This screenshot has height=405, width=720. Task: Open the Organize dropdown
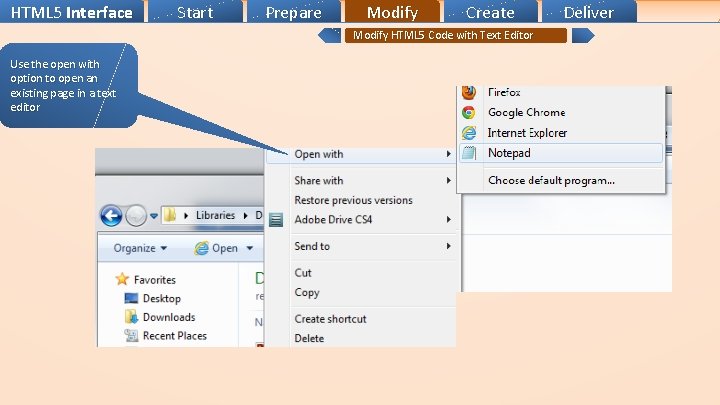(x=140, y=248)
